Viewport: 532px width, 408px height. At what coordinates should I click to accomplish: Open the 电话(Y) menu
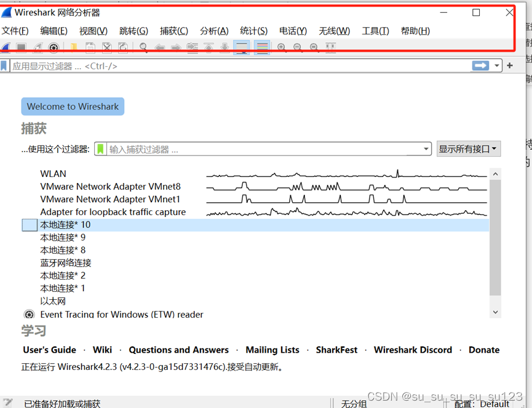[293, 31]
